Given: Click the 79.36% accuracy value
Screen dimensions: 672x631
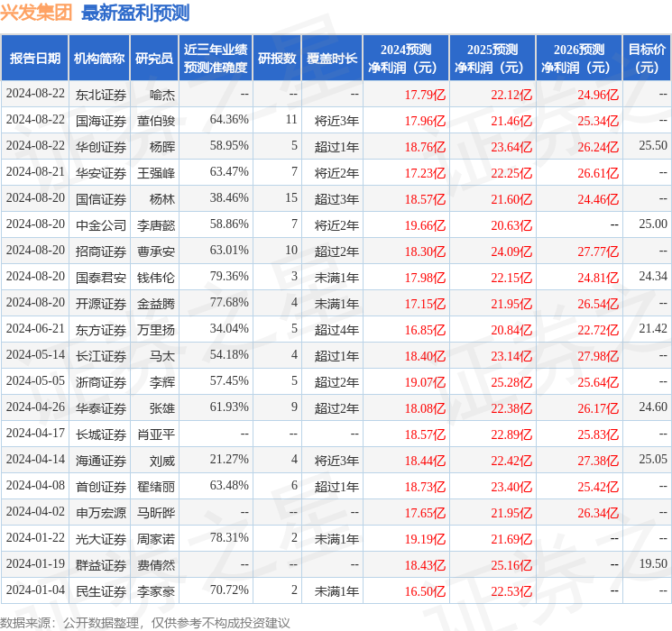Looking at the screenshot, I should 229,277.
